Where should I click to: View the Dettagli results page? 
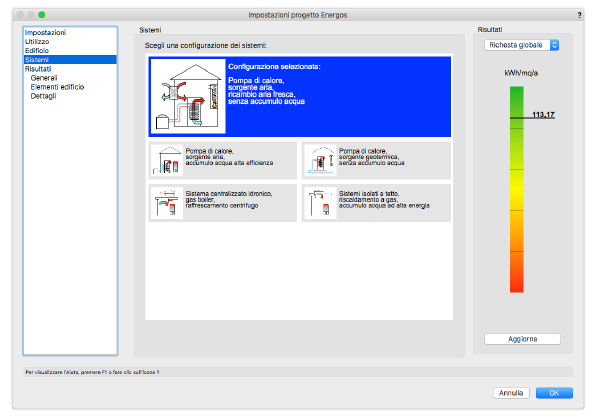coord(43,96)
